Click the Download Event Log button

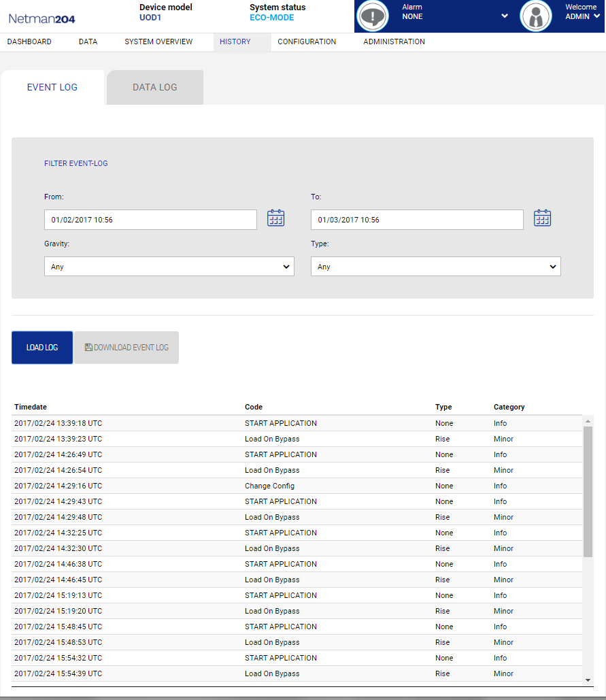pos(127,348)
